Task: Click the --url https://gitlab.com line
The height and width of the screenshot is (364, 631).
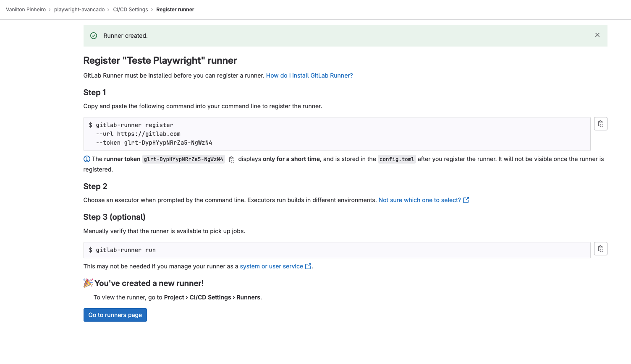Action: pos(138,134)
